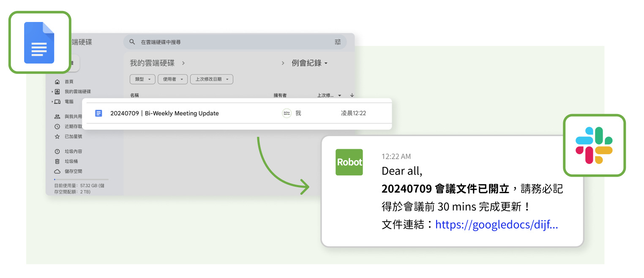The width and height of the screenshot is (644, 278).
Task: Click the storage usage progress bar
Action: [x=81, y=180]
